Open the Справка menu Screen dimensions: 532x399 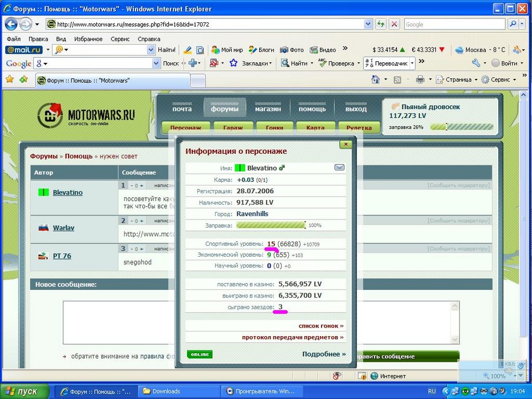click(x=149, y=39)
